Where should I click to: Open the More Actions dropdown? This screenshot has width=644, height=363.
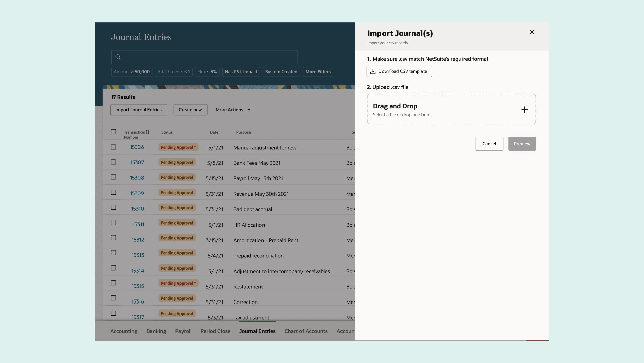(x=233, y=110)
